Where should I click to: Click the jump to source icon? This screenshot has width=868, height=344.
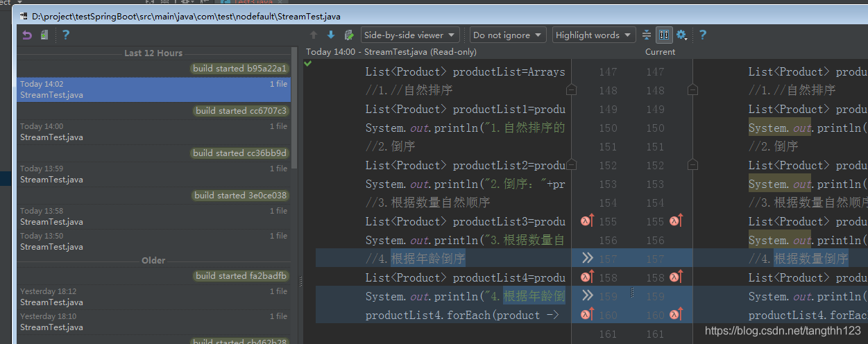click(349, 35)
